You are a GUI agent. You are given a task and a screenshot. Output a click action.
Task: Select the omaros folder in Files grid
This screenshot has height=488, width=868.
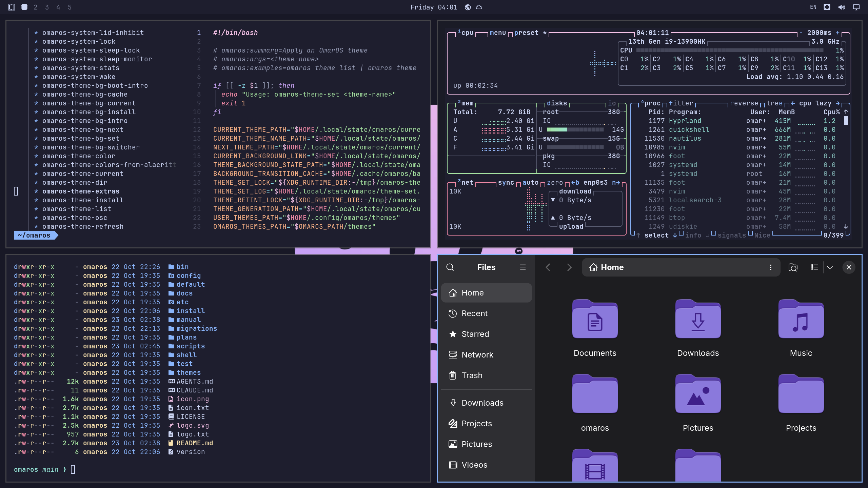click(x=595, y=394)
